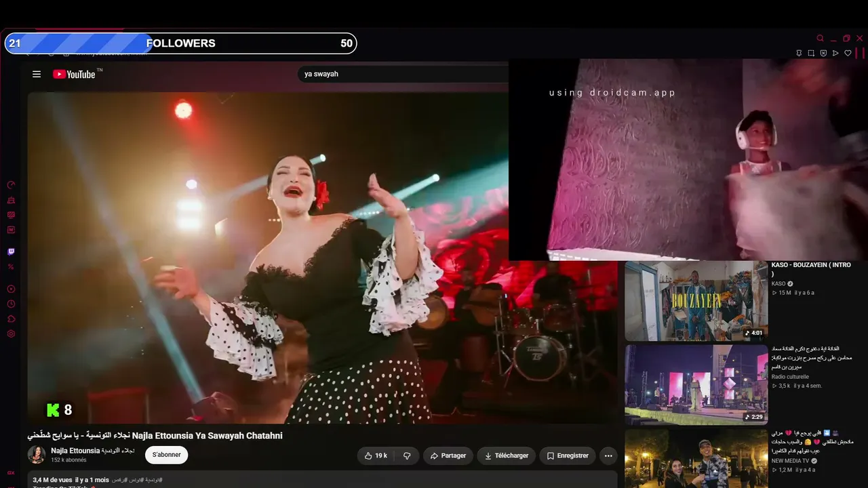Focus the search box containing "ya swayah"
The height and width of the screenshot is (488, 868).
tap(403, 74)
